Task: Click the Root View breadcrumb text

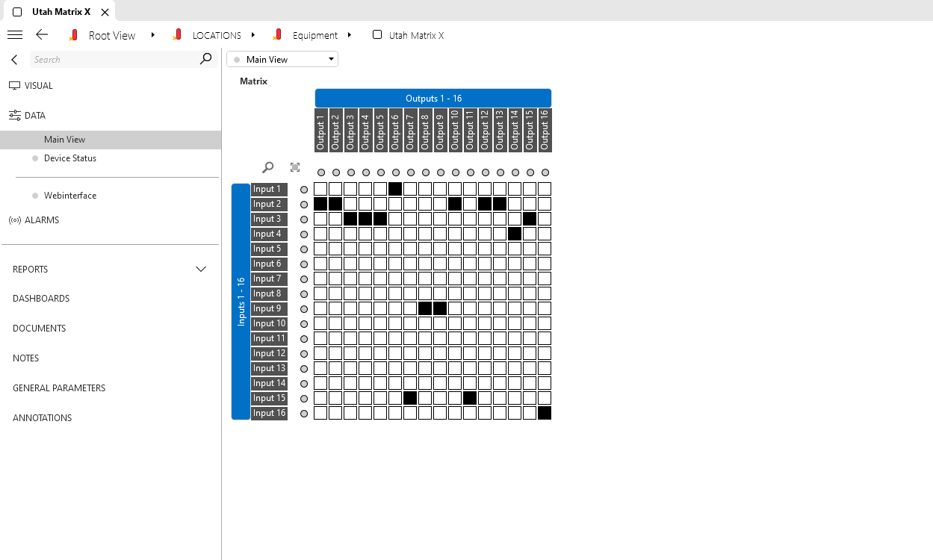Action: point(112,35)
